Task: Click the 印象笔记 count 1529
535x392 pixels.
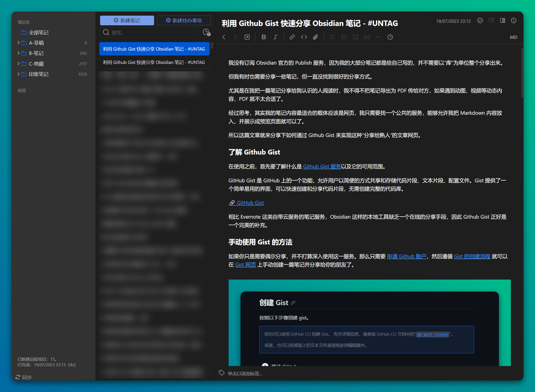Action: point(83,74)
